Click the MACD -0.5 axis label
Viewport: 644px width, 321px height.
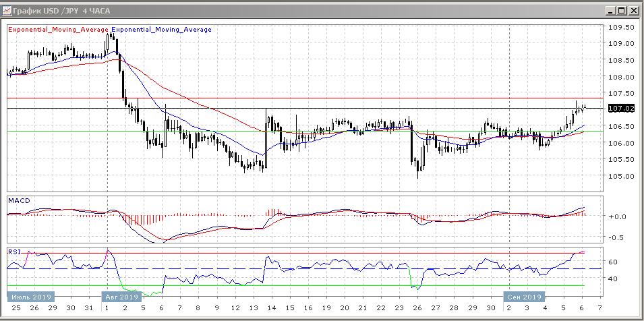point(616,237)
